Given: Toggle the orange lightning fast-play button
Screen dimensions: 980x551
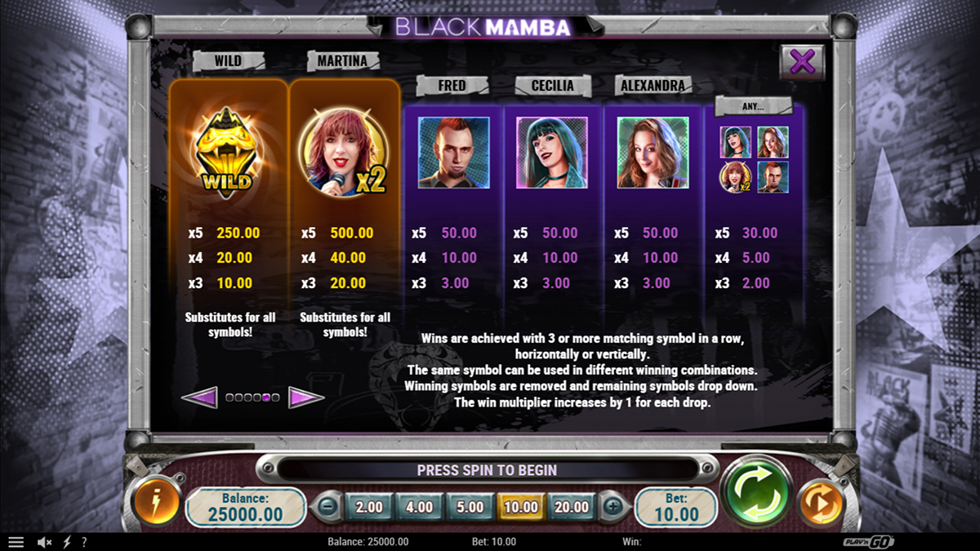Looking at the screenshot, I should point(156,503).
